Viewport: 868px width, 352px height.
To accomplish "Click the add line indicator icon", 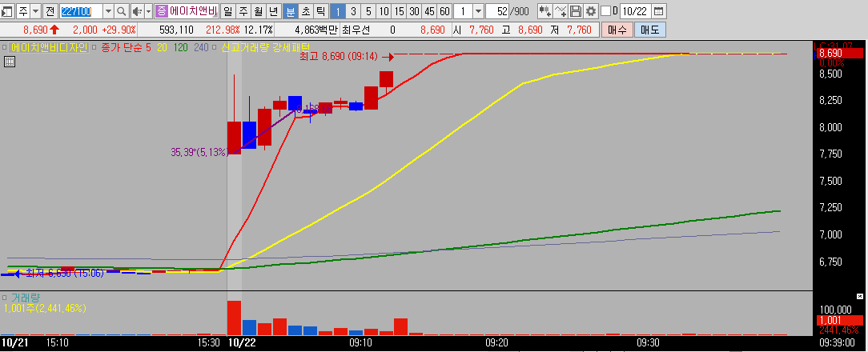I will pos(561,10).
